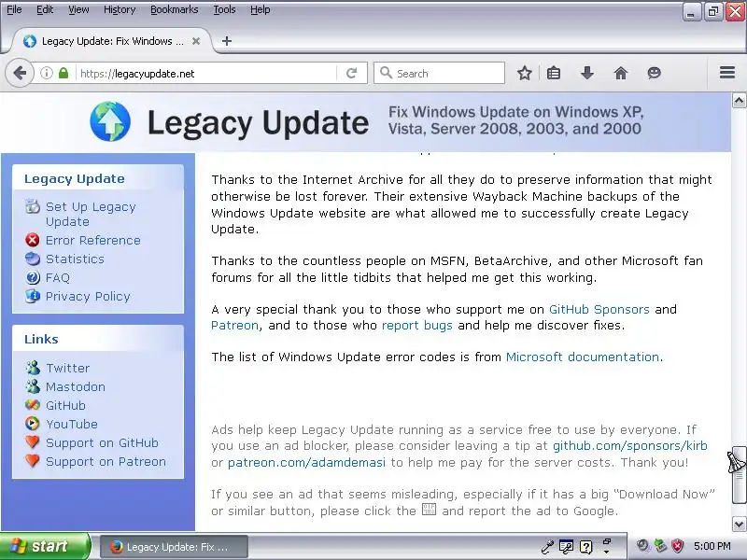This screenshot has height=560, width=747.
Task: Open the View menu
Action: tap(78, 9)
